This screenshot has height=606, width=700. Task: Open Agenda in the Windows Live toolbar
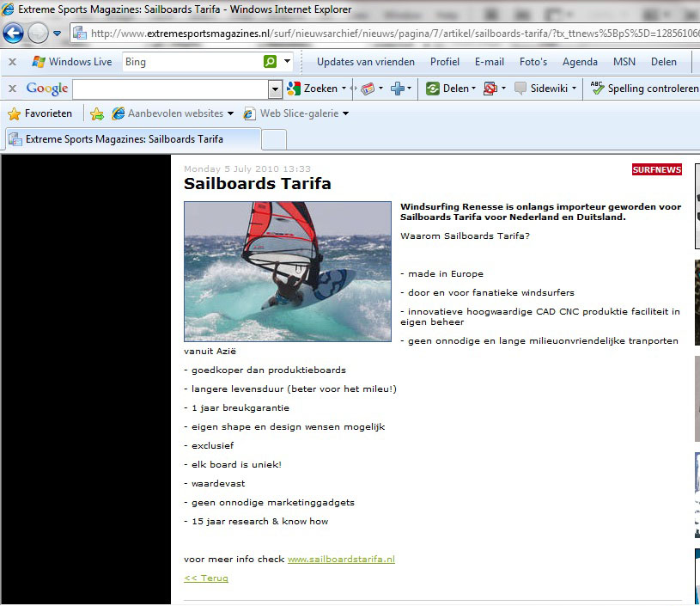(580, 62)
